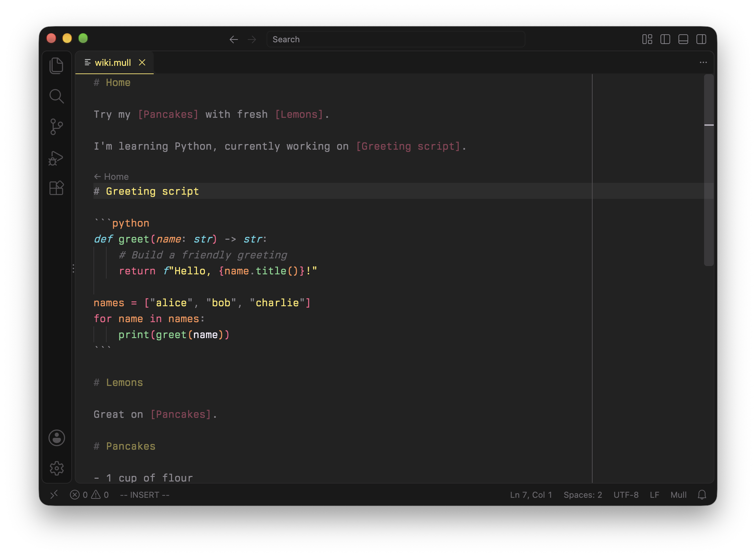Follow [Pancakes] link under Lemons heading
Image resolution: width=756 pixels, height=557 pixels.
[181, 415]
